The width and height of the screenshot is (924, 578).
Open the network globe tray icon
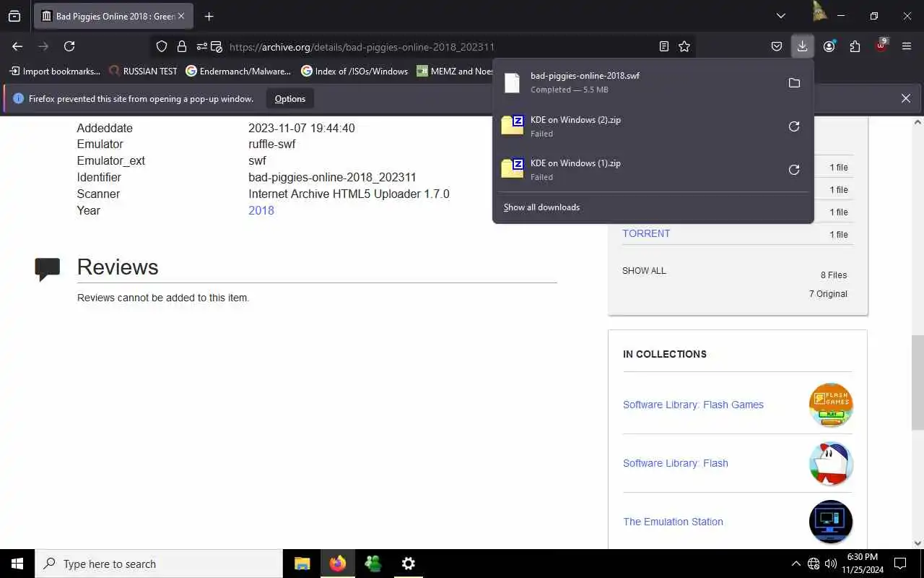click(814, 564)
